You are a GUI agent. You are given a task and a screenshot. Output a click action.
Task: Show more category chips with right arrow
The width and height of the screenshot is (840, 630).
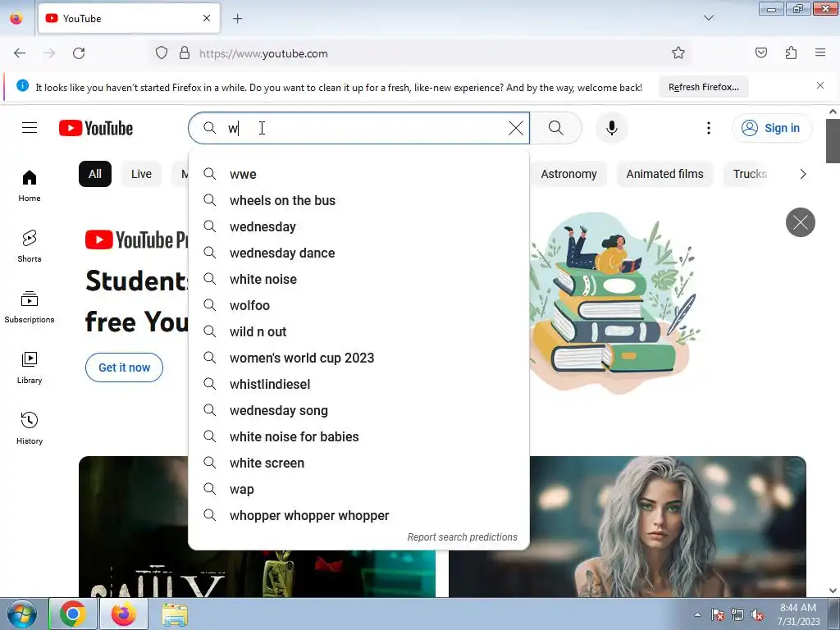pyautogui.click(x=802, y=174)
